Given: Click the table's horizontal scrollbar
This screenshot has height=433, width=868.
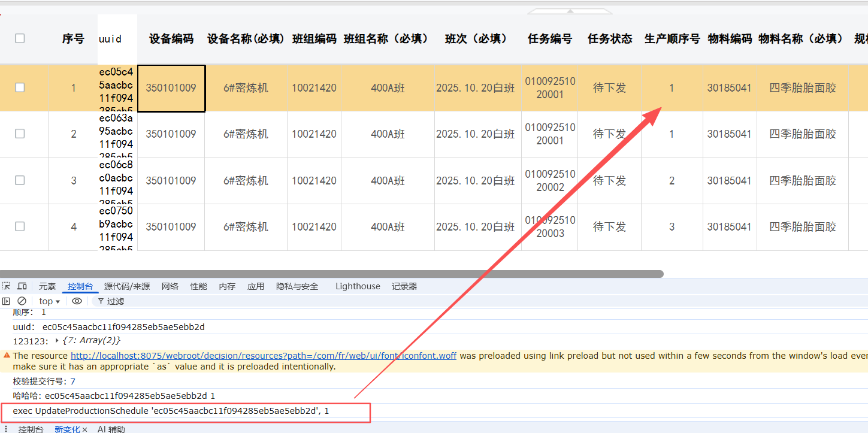Looking at the screenshot, I should [x=332, y=274].
